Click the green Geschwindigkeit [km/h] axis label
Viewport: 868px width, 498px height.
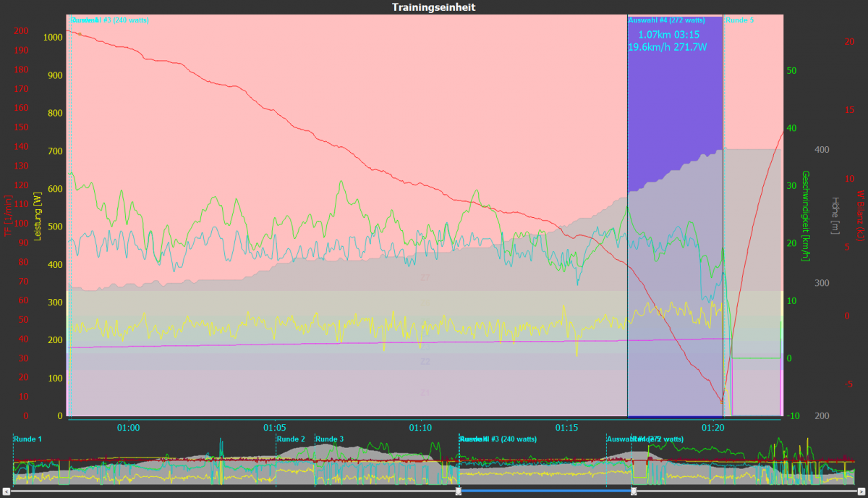(x=805, y=216)
